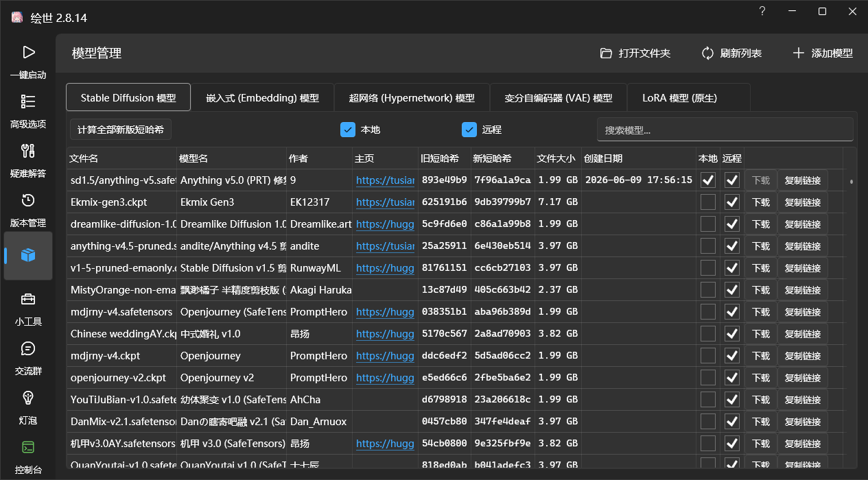
Task: Toggle 本地 checkbox for sd1.5/anything-v5 row
Action: 708,180
